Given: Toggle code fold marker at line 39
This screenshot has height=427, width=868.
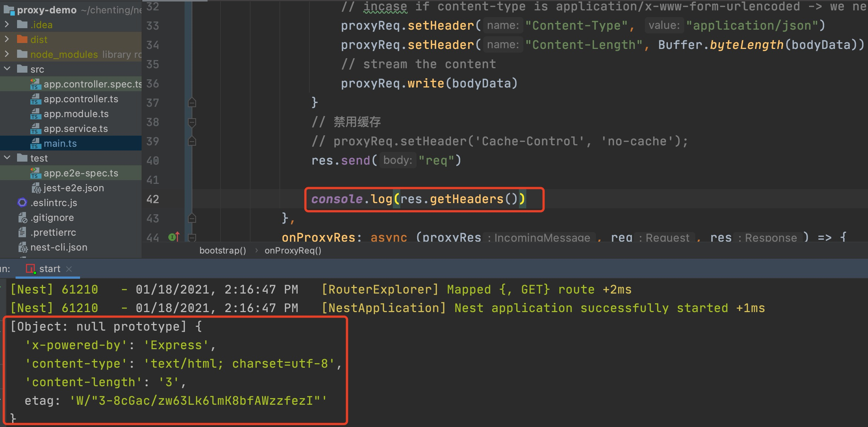Looking at the screenshot, I should click(x=192, y=141).
